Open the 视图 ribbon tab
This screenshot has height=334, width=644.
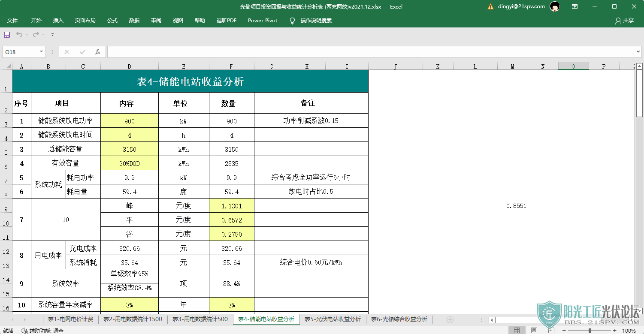coord(178,20)
